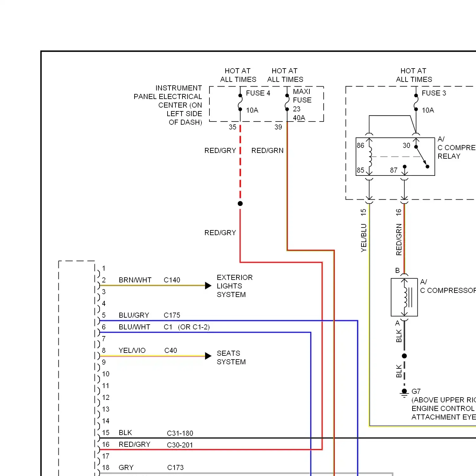476x476 pixels.
Task: Click the 'EXTERIOR LIGHTS SYSTEM' label
Action: pos(235,286)
